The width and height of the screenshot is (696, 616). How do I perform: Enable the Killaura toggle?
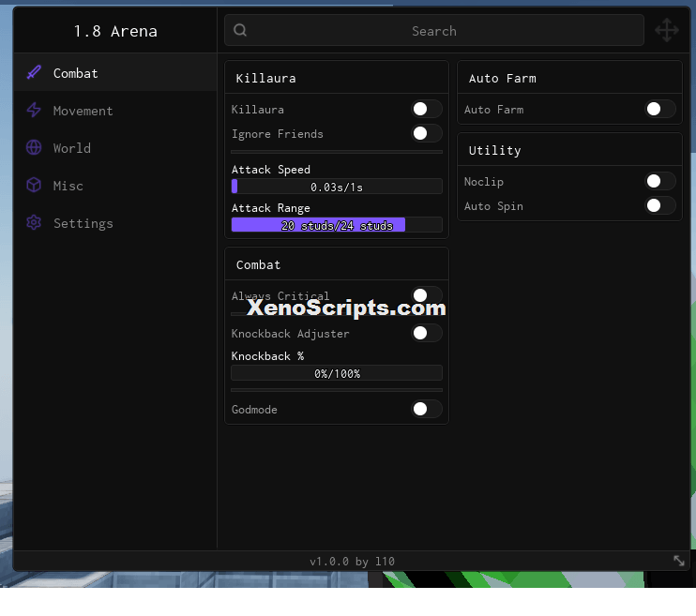click(x=426, y=109)
